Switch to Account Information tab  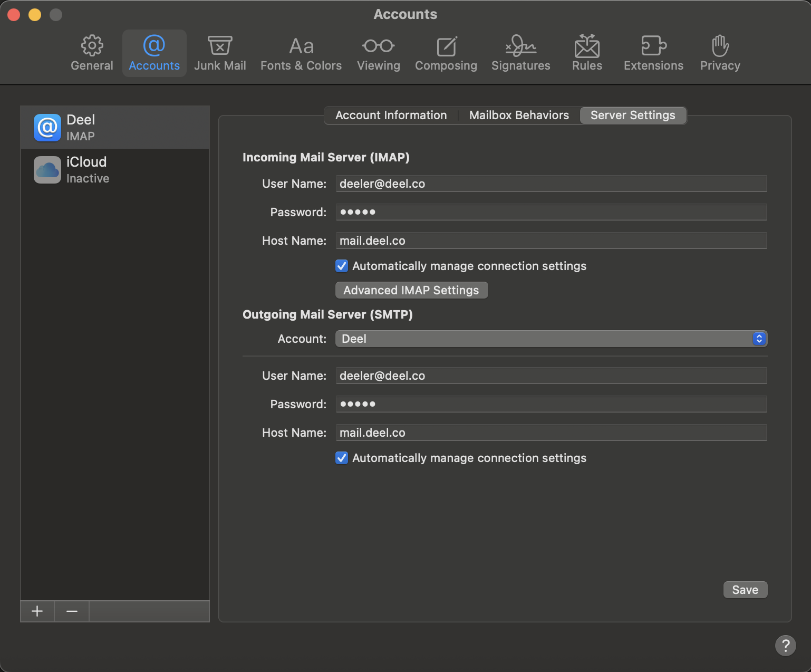(391, 116)
